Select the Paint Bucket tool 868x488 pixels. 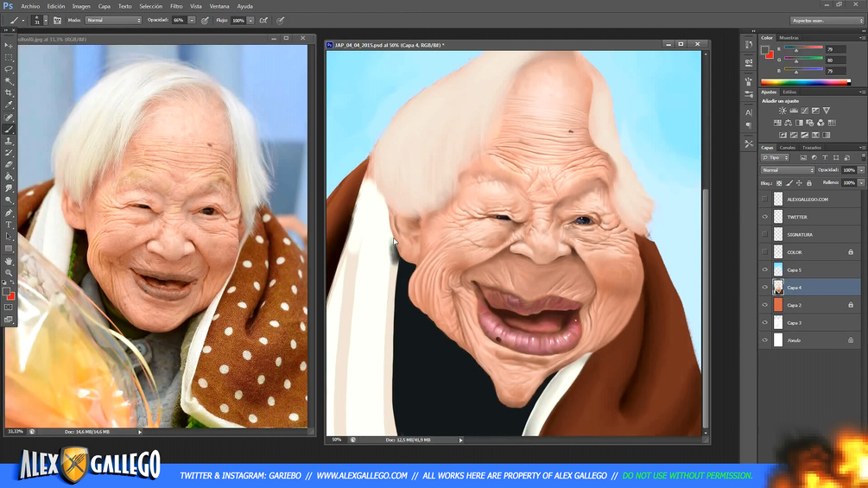click(x=9, y=176)
